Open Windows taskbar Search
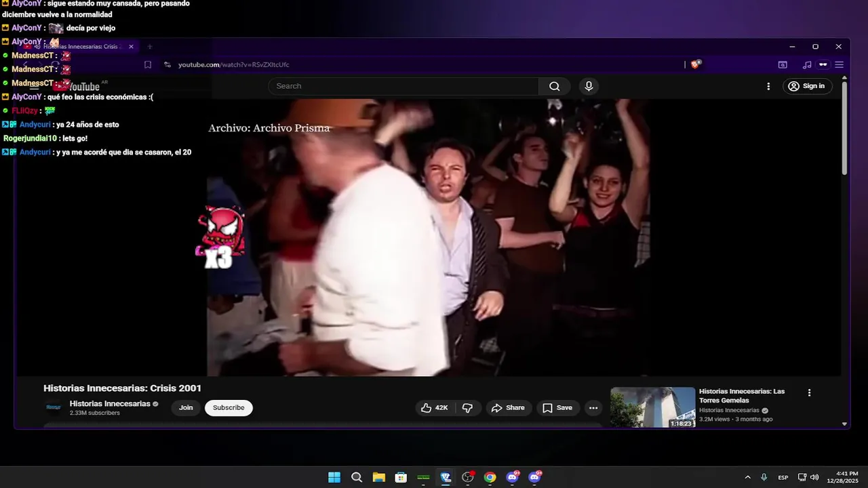This screenshot has width=868, height=488. click(x=357, y=477)
